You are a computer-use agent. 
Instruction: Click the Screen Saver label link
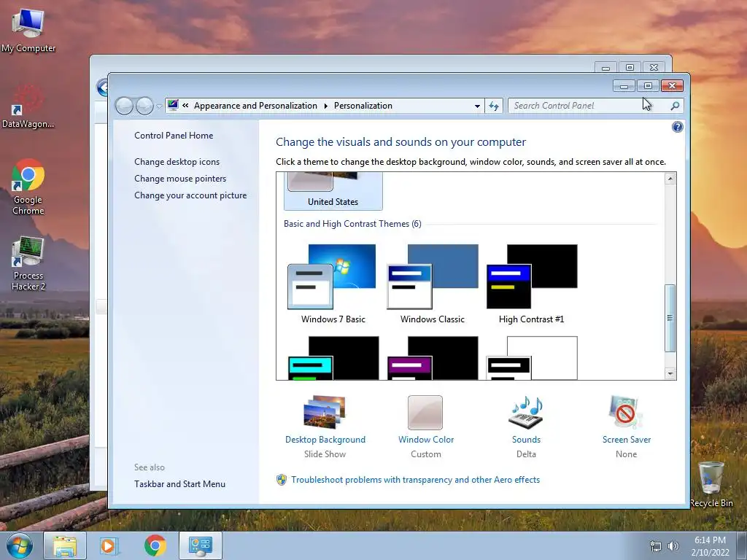click(626, 440)
